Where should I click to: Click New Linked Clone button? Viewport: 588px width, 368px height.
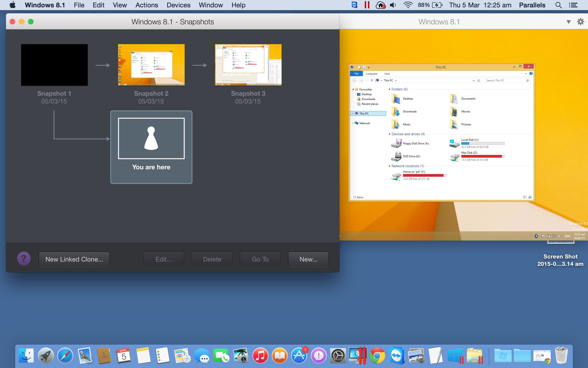tap(74, 259)
